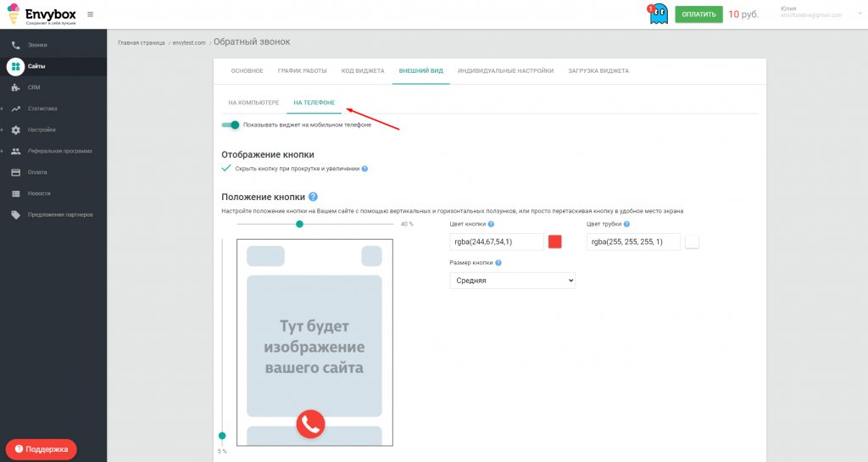868x462 pixels.
Task: Open the Поддержка support button
Action: coord(41,448)
